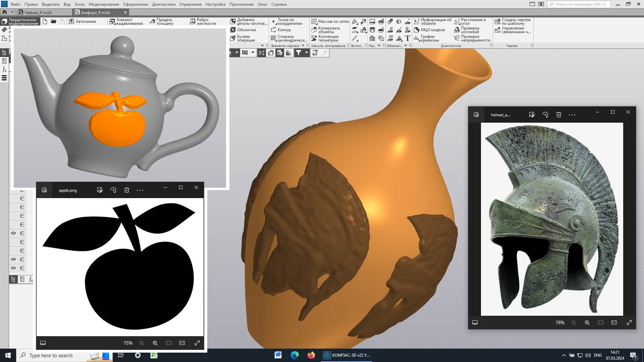Image resolution: width=644 pixels, height=362 pixels.
Task: Click Информация об объекте button
Action: coord(433,21)
